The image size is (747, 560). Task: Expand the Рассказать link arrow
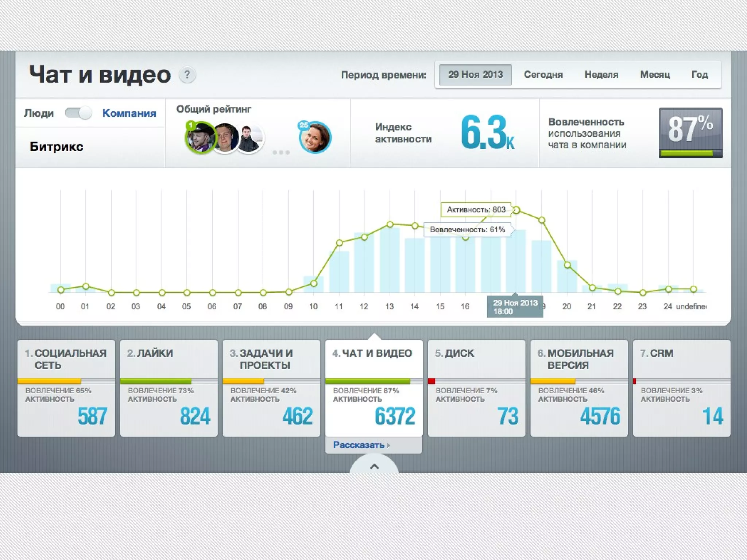pyautogui.click(x=388, y=445)
